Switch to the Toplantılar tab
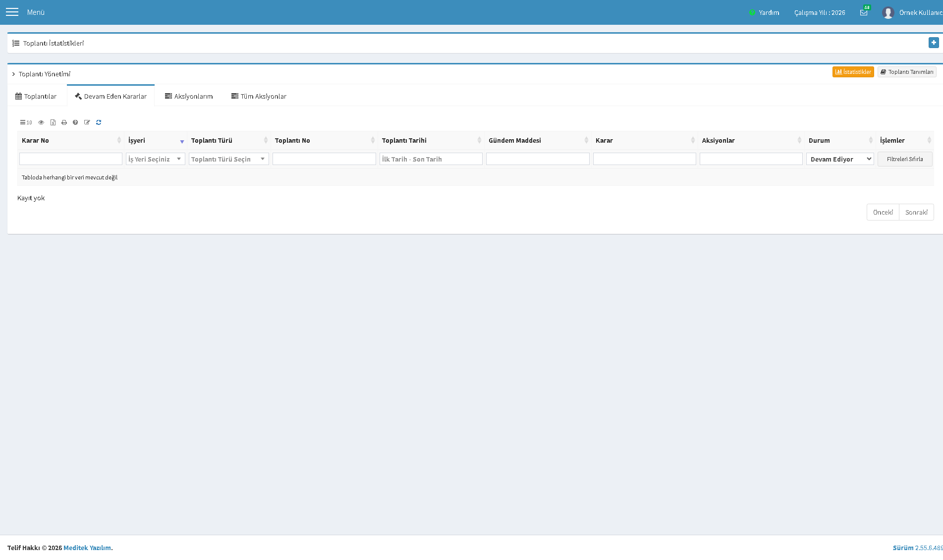This screenshot has width=943, height=560. click(x=36, y=96)
